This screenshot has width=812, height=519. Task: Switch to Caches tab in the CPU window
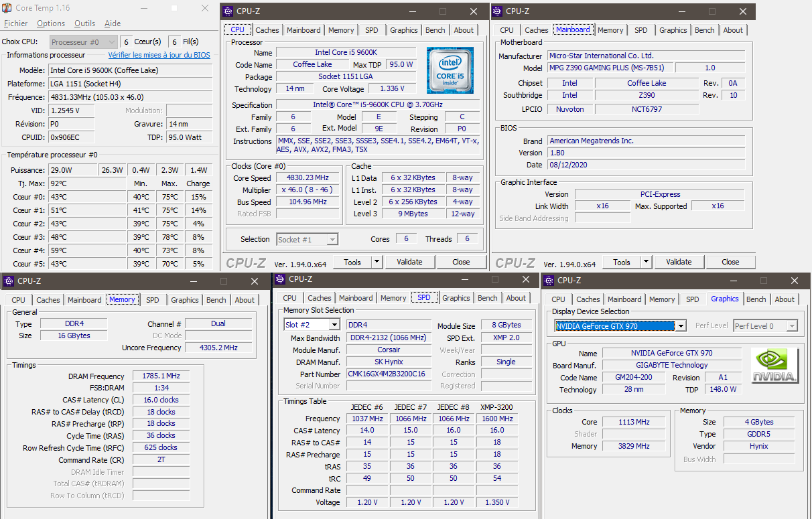[x=267, y=30]
